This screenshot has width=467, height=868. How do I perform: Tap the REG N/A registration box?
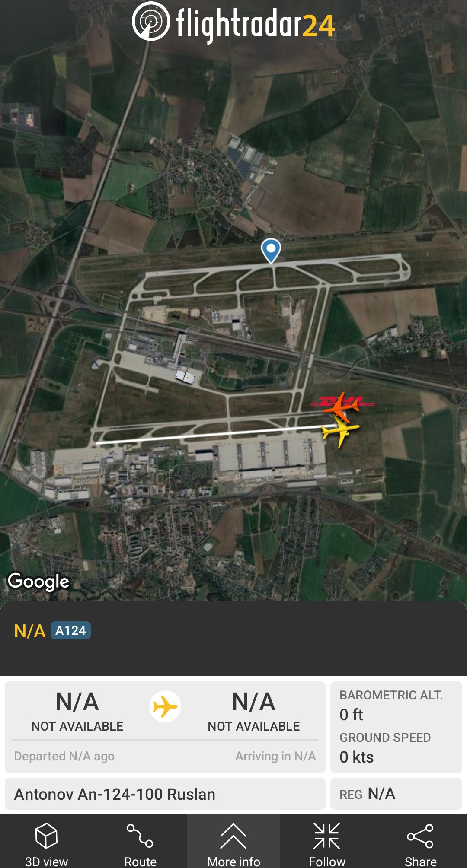(x=396, y=794)
